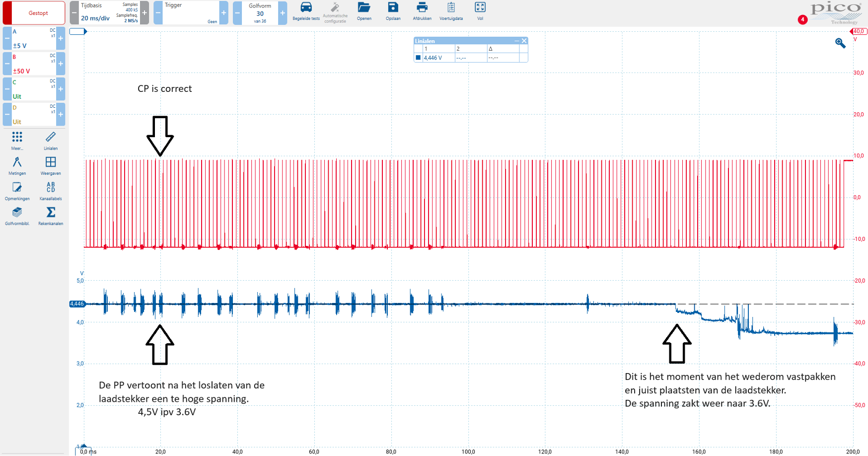Screen dimensions: 868x456
Task: Open the Opmerkingen notes tool
Action: [17, 191]
